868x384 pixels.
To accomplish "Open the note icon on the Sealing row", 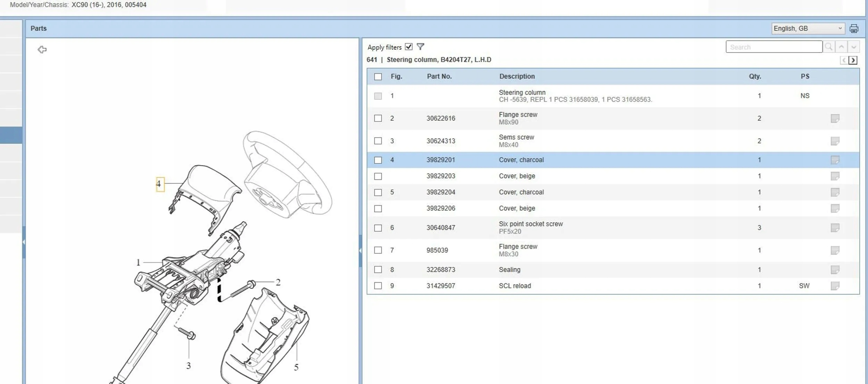I will (835, 269).
